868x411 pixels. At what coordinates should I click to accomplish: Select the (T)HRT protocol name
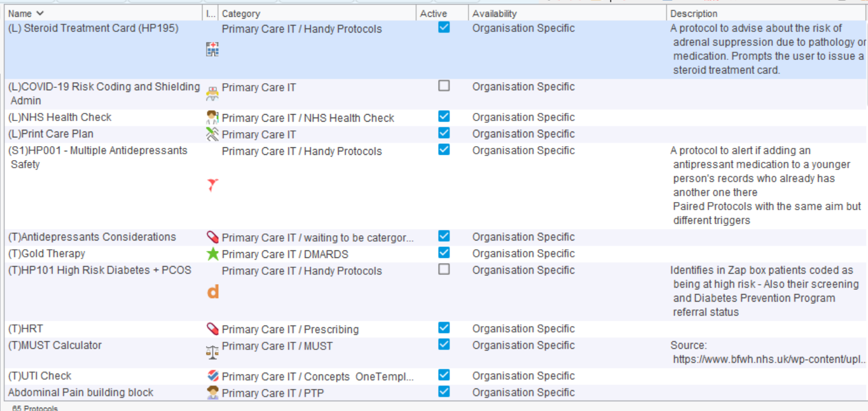pyautogui.click(x=26, y=329)
